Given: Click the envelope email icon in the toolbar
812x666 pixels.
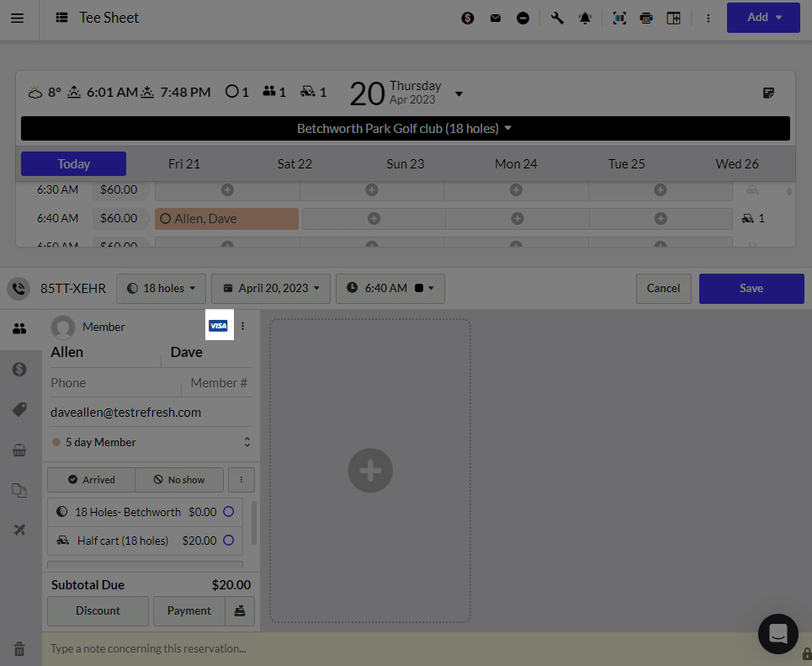Looking at the screenshot, I should click(x=496, y=19).
